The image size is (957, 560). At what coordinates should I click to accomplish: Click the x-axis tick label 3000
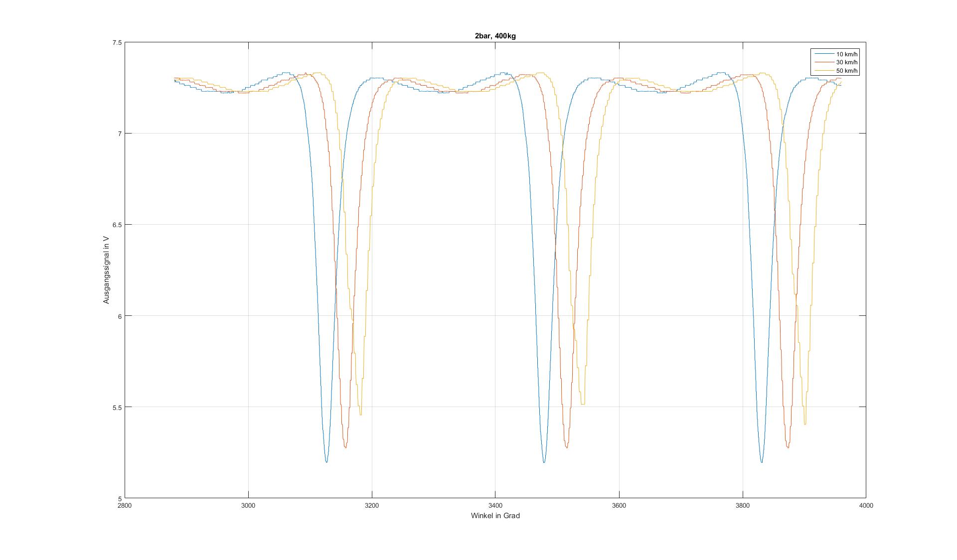coord(248,505)
